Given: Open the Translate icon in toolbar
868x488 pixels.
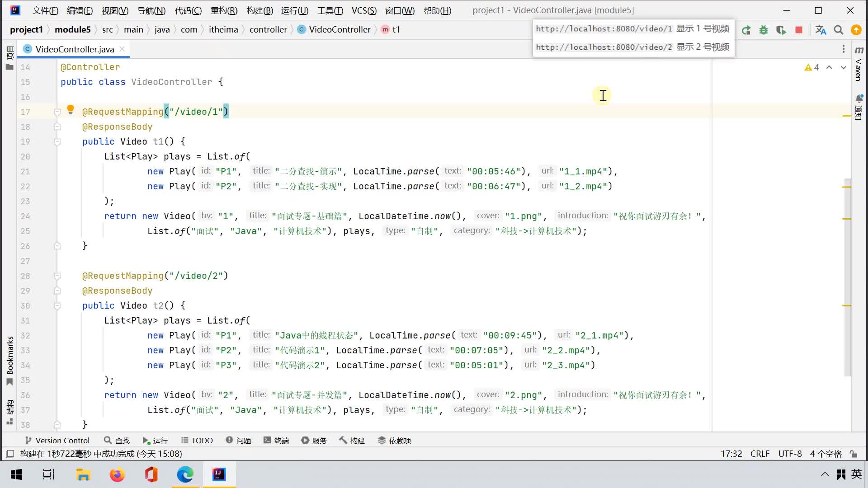Looking at the screenshot, I should point(821,30).
